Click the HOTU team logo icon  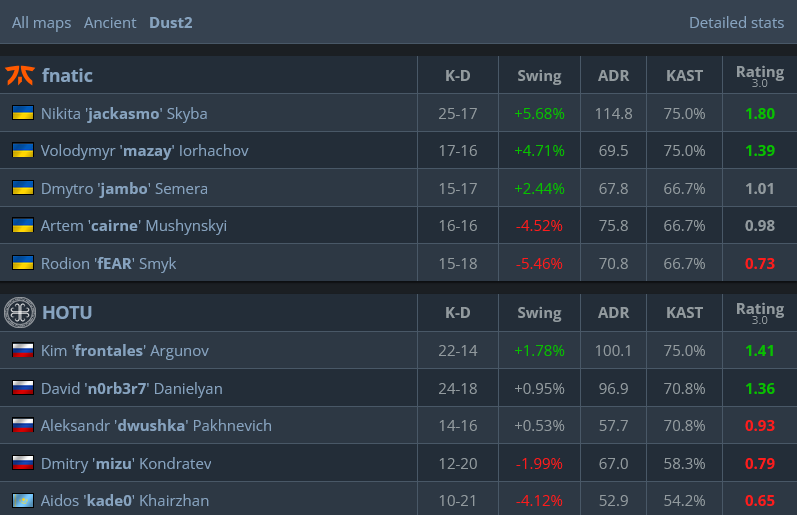tap(20, 313)
